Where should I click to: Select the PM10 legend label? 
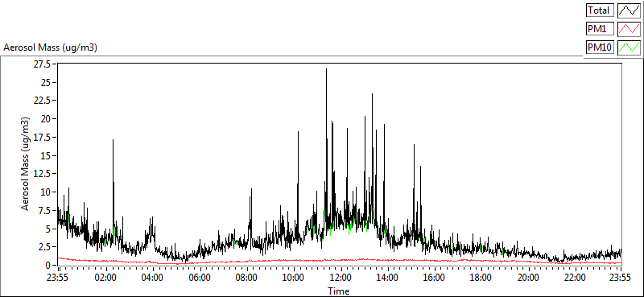click(x=600, y=47)
